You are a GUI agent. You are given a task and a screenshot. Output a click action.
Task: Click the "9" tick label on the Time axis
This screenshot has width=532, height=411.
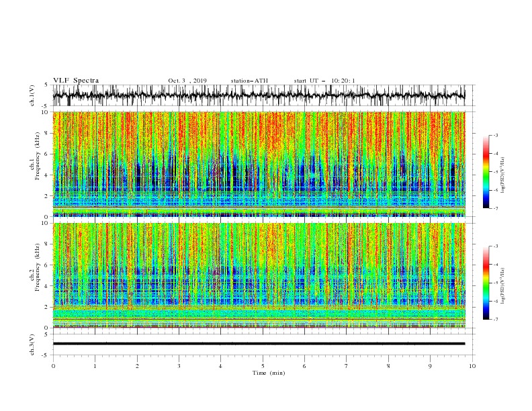(430, 366)
